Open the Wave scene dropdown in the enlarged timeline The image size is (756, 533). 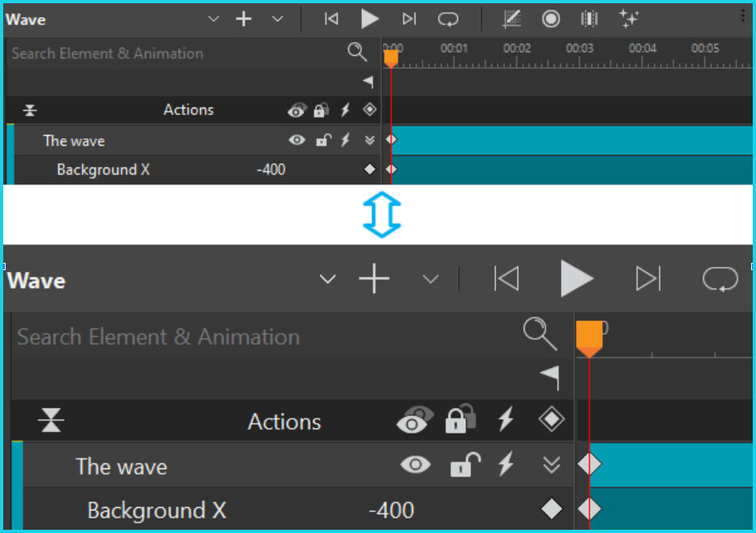[x=327, y=279]
